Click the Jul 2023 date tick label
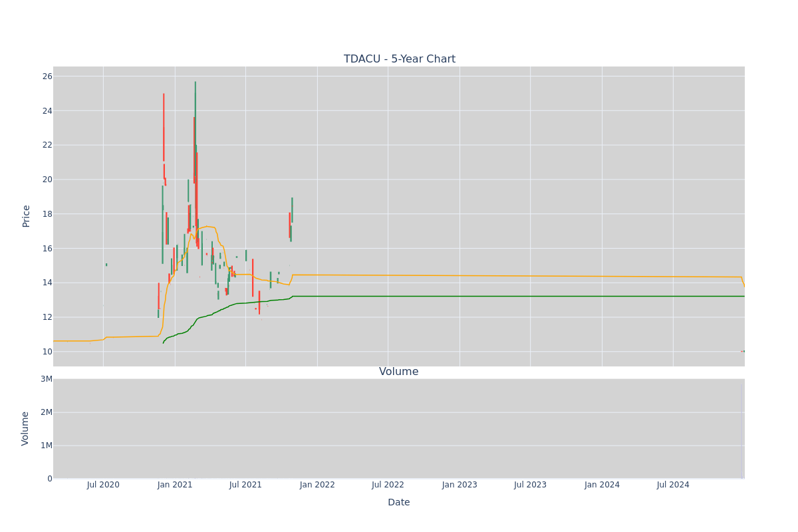The width and height of the screenshot is (798, 532). (530, 485)
